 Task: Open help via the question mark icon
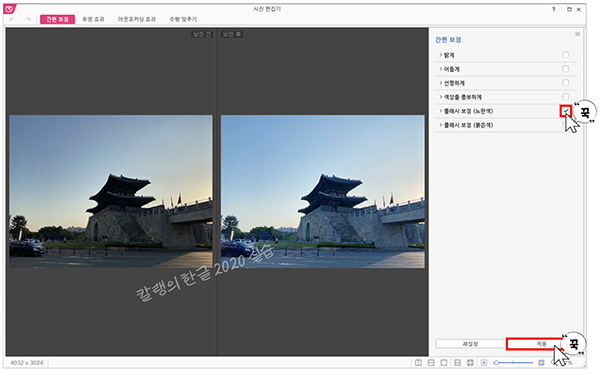pyautogui.click(x=554, y=9)
